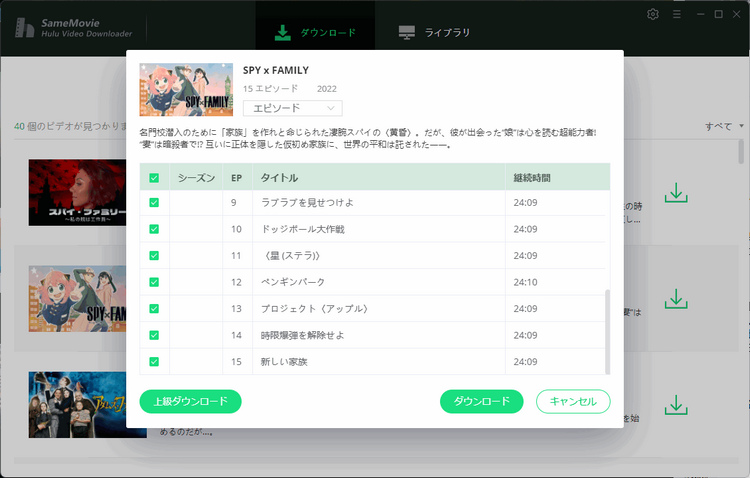Uncheck episode 13 プロジェクト〈アップル〉

pos(154,309)
